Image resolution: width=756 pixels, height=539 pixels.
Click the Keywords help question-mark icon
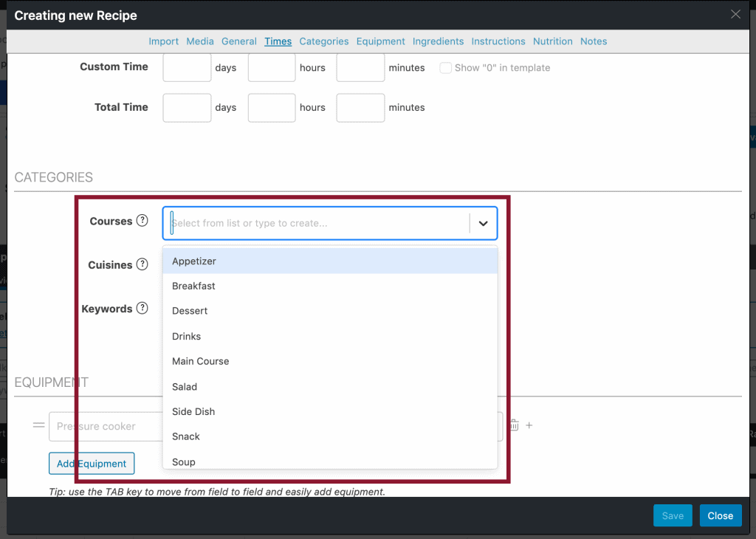142,308
